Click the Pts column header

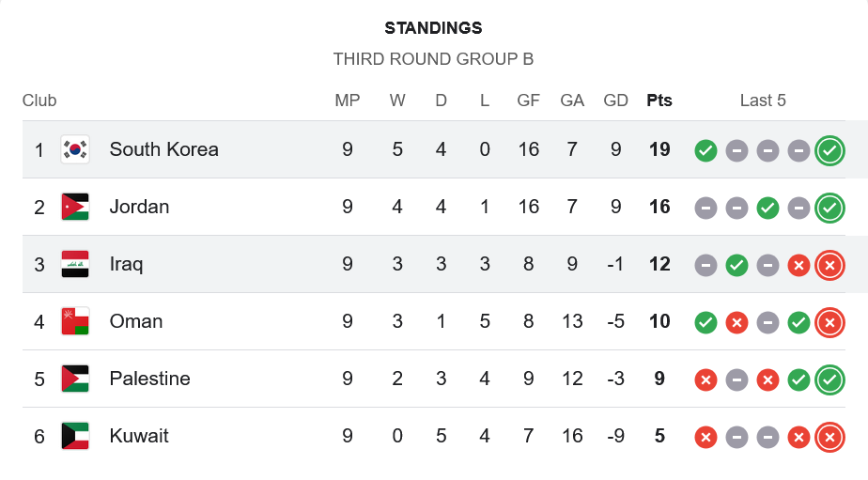tap(659, 101)
